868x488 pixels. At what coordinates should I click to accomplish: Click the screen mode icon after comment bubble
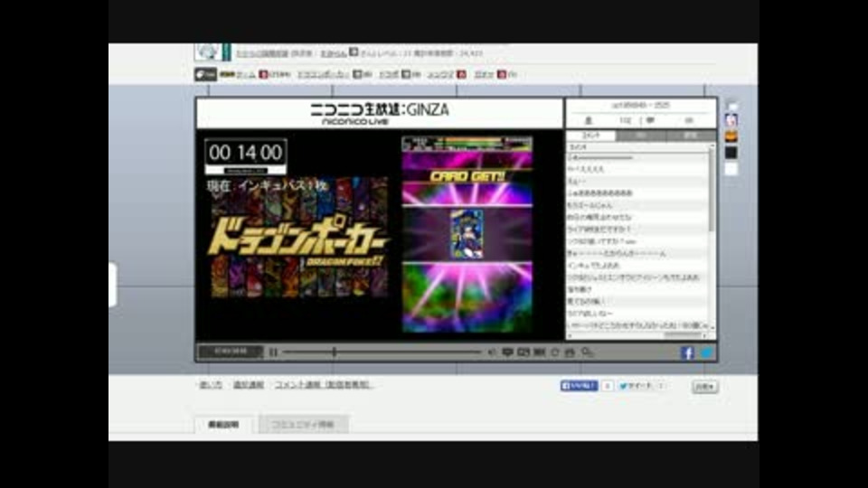(524, 352)
